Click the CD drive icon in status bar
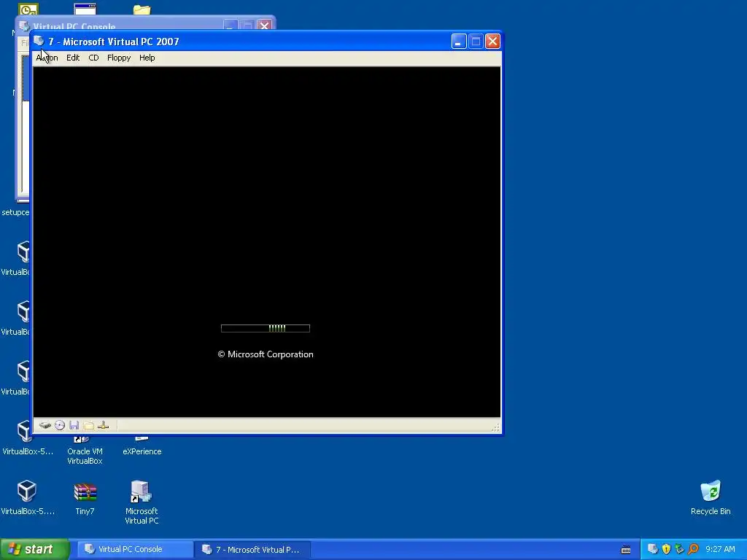 coord(60,425)
